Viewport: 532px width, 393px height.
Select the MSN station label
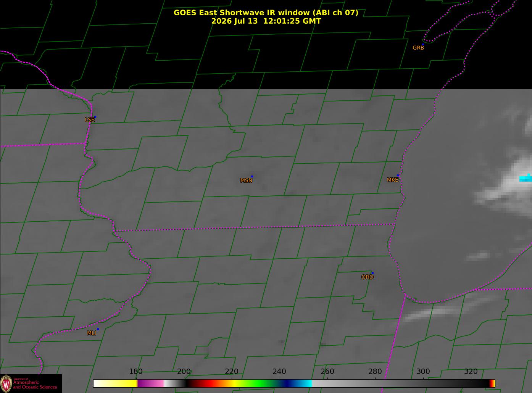click(x=246, y=180)
